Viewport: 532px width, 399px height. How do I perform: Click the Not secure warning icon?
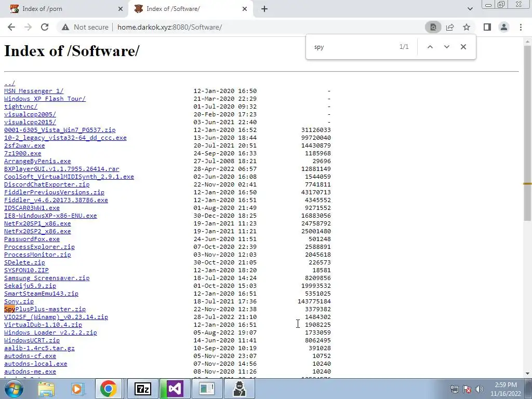[x=65, y=27]
